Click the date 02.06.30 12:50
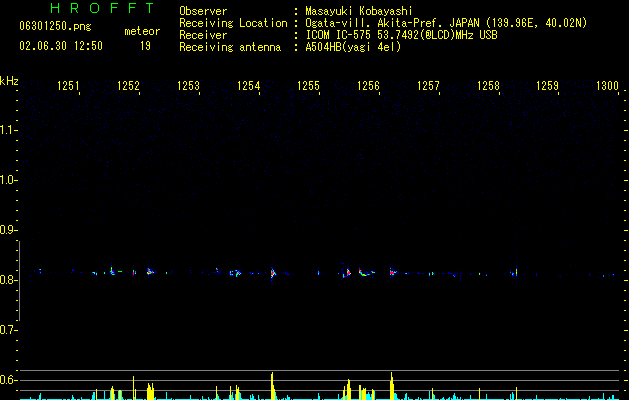 click(61, 46)
